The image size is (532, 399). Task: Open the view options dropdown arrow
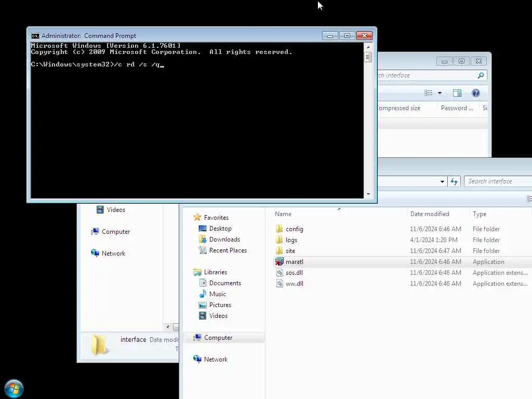point(440,93)
